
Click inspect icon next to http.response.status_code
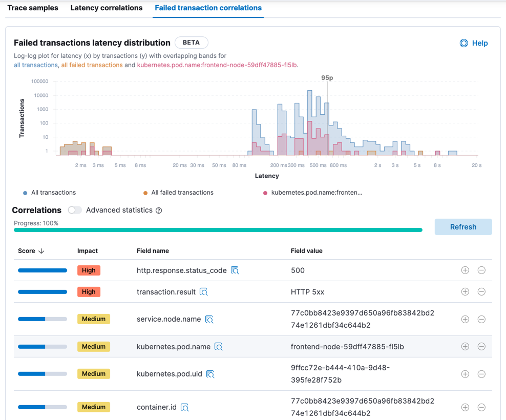[x=235, y=270]
